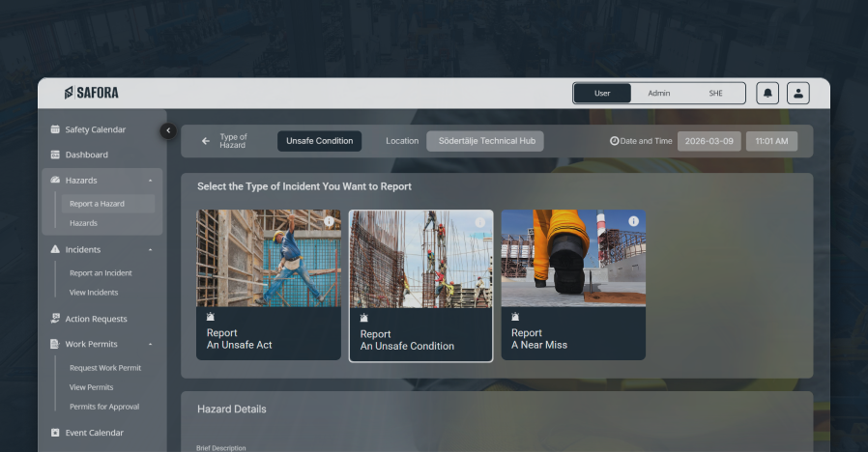Collapse the sidebar with chevron button
The width and height of the screenshot is (868, 452).
tap(167, 130)
